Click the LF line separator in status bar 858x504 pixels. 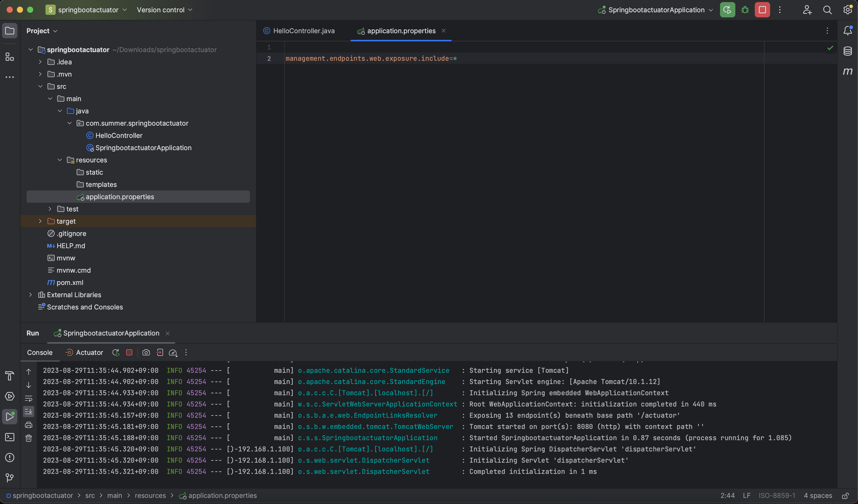(x=747, y=496)
